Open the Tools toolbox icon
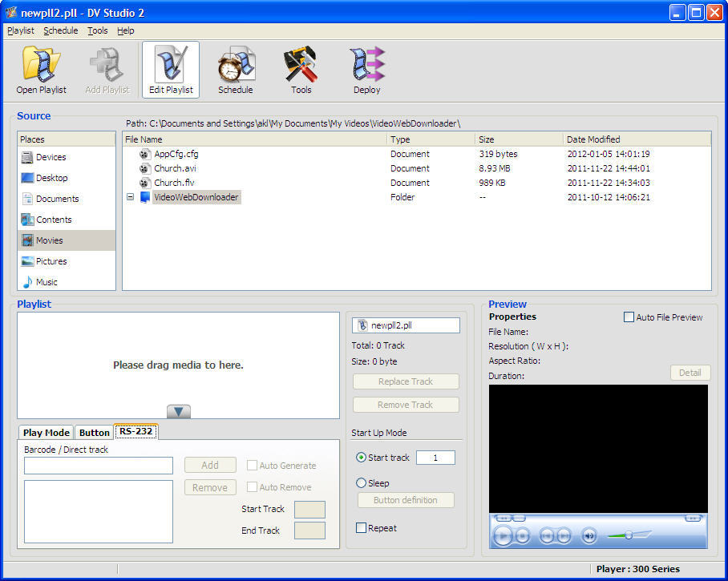 (301, 70)
